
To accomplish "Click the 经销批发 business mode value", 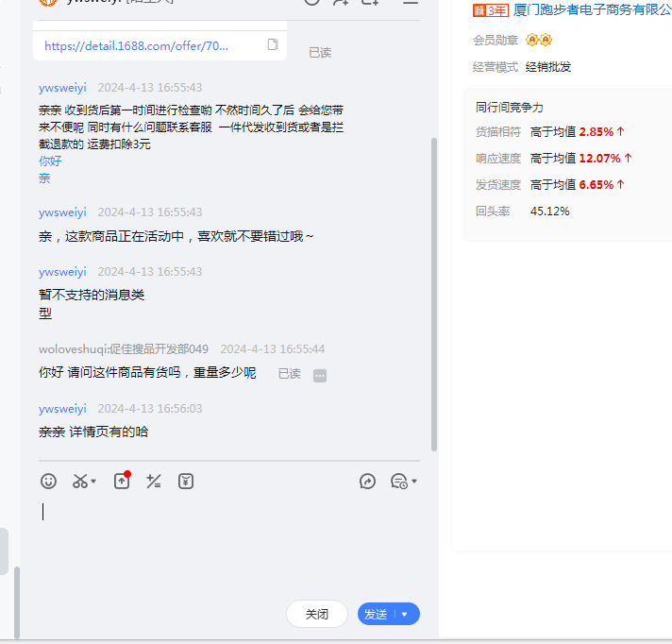I will 548,67.
